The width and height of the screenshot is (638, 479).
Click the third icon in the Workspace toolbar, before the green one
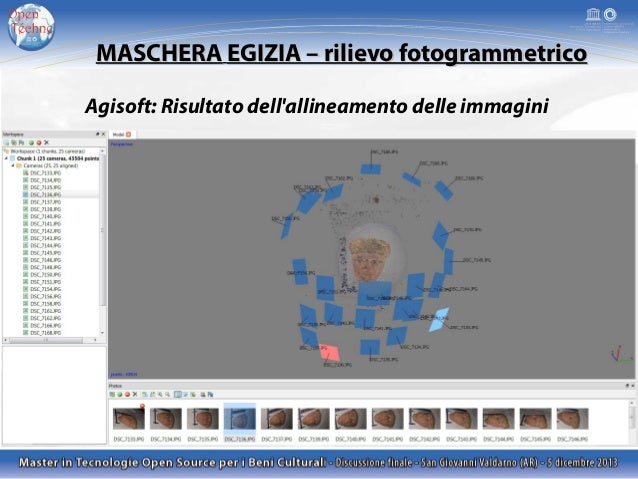pyautogui.click(x=22, y=143)
